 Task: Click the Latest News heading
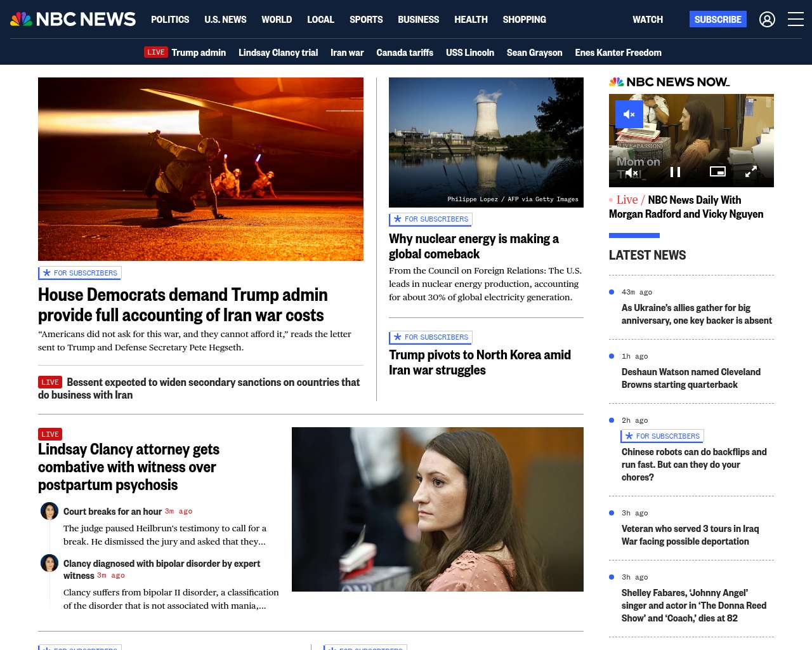point(647,255)
